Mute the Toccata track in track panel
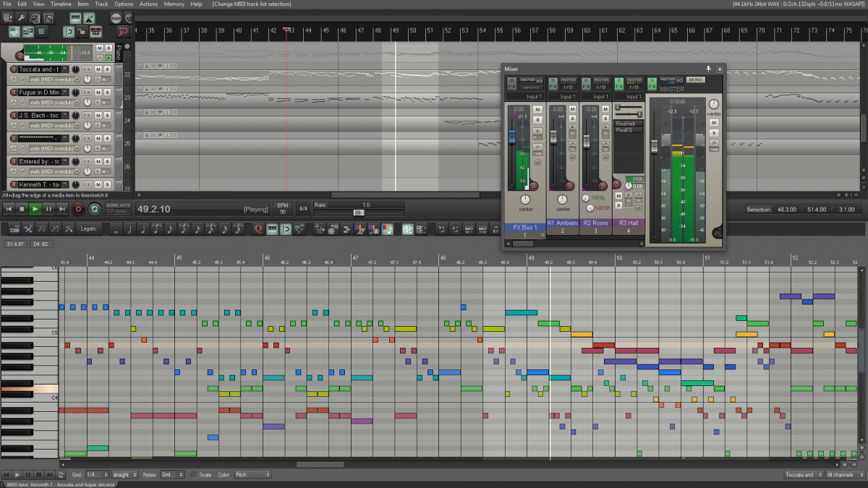The height and width of the screenshot is (488, 868). click(x=98, y=69)
